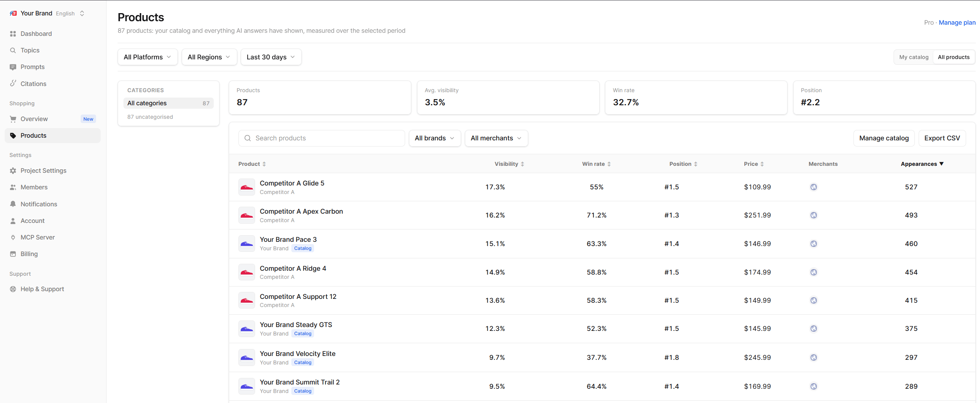
Task: Open the All Regions dropdown
Action: click(x=209, y=57)
